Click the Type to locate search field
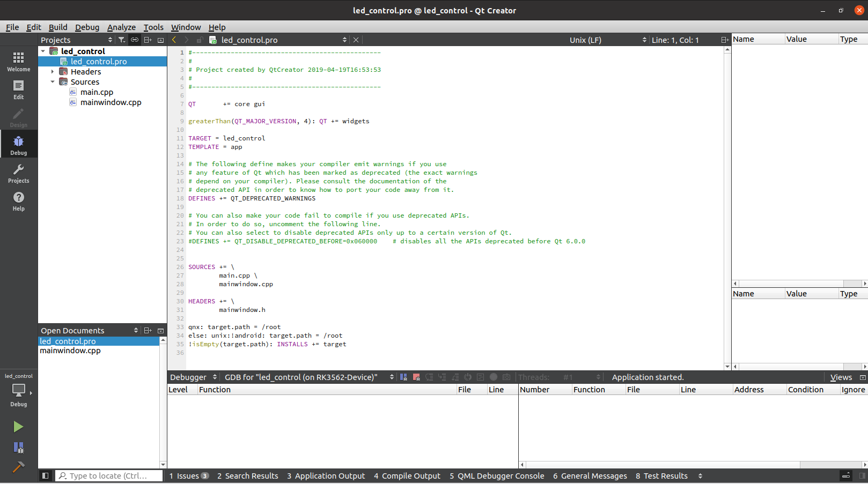The height and width of the screenshot is (484, 868). 109,475
